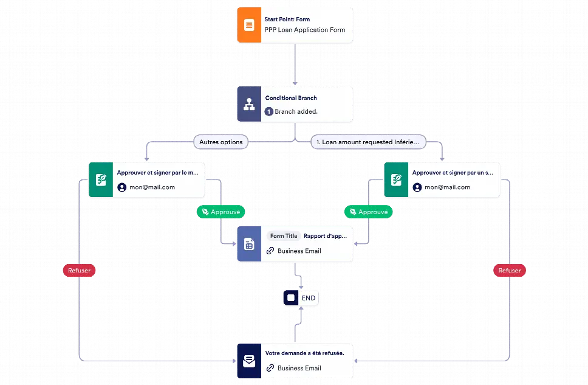Select the Conditional Branch hierarchy icon
This screenshot has width=588, height=385.
pyautogui.click(x=249, y=104)
